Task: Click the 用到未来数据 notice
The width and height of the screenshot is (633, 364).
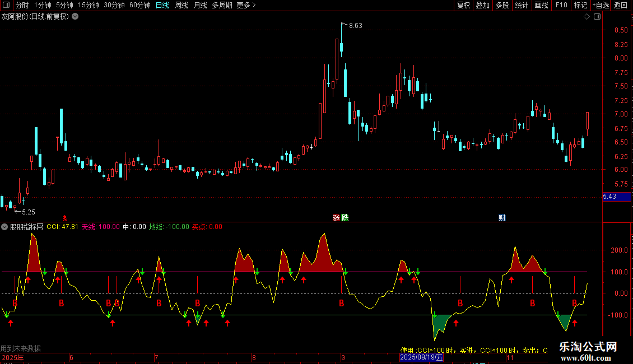Action: click(21, 348)
